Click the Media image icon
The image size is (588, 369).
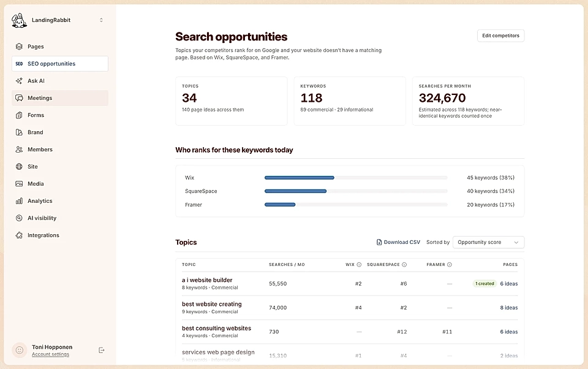coord(19,183)
